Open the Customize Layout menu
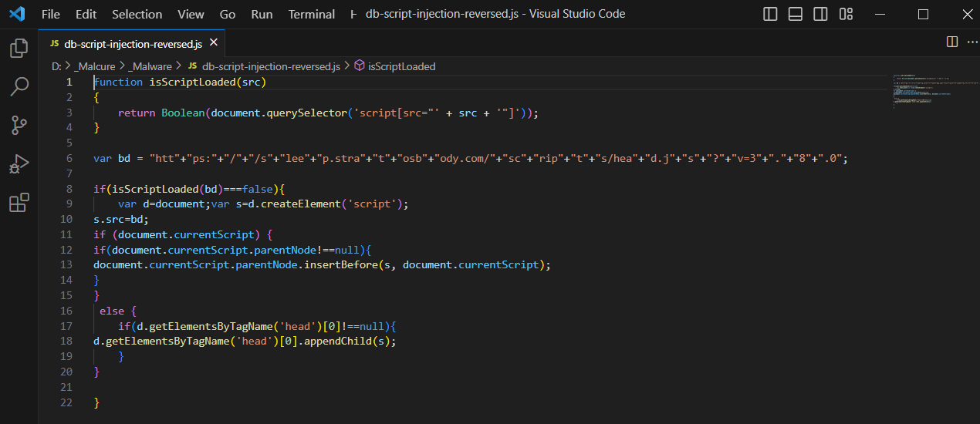This screenshot has height=424, width=980. (847, 14)
